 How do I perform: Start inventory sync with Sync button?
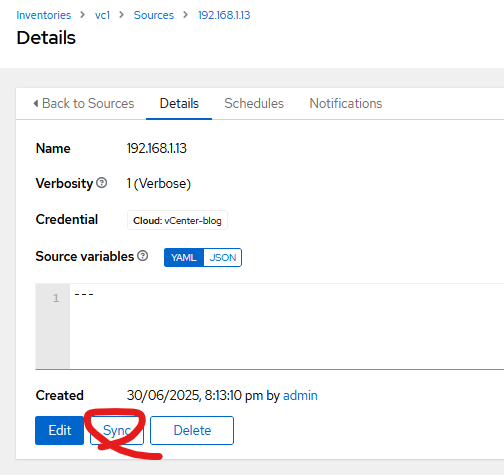117,430
